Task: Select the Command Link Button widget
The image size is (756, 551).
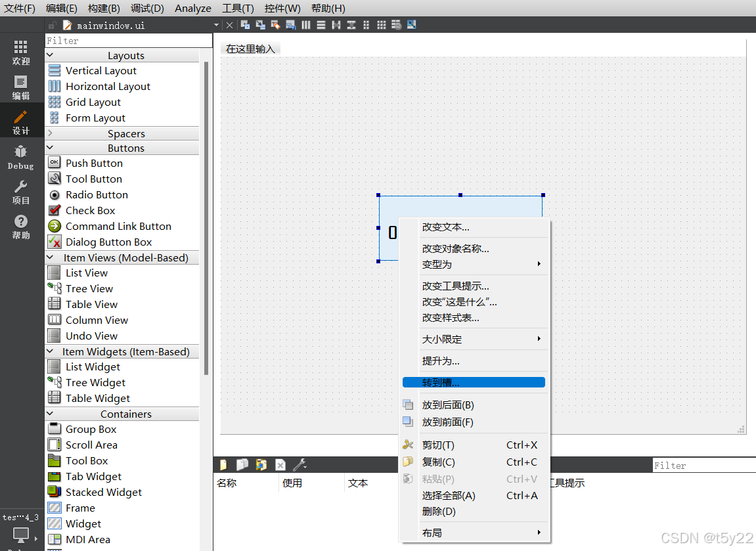Action: 118,226
